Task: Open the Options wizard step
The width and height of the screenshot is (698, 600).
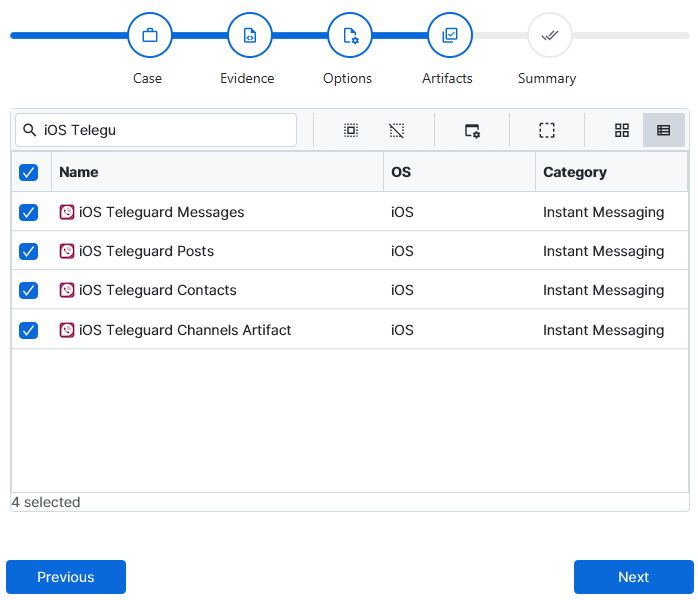Action: pos(350,35)
